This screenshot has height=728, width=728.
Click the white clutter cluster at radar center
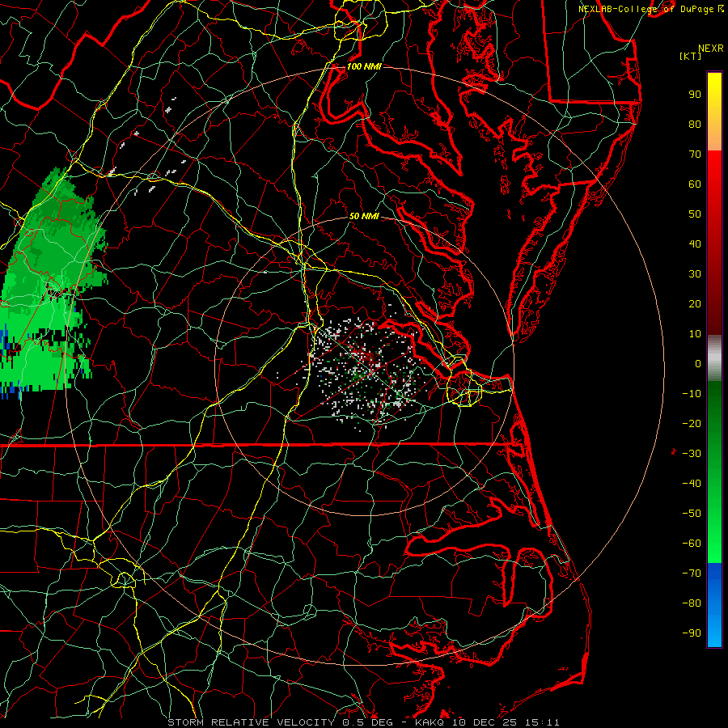click(x=366, y=371)
